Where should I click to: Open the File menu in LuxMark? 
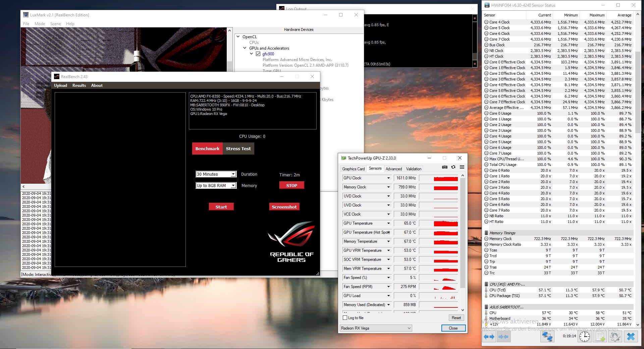point(26,24)
